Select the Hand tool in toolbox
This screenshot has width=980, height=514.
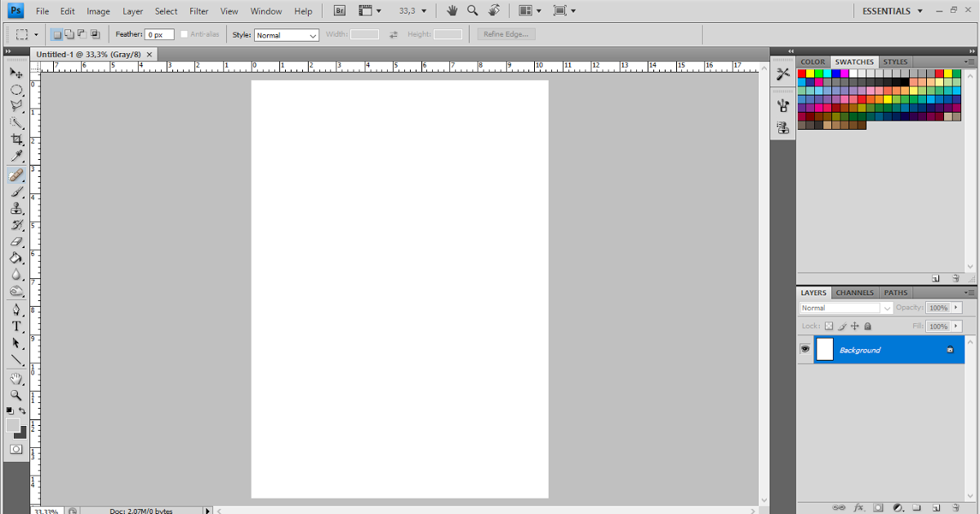(x=16, y=379)
